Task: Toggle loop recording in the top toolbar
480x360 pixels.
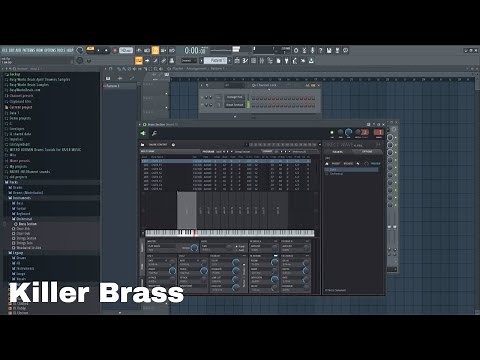Action: [172, 50]
